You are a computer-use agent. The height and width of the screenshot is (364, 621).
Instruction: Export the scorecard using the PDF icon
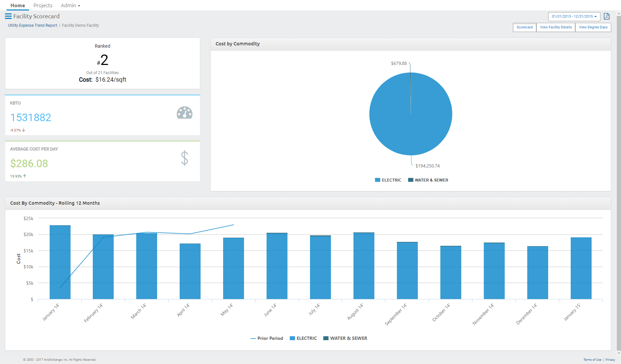click(607, 16)
